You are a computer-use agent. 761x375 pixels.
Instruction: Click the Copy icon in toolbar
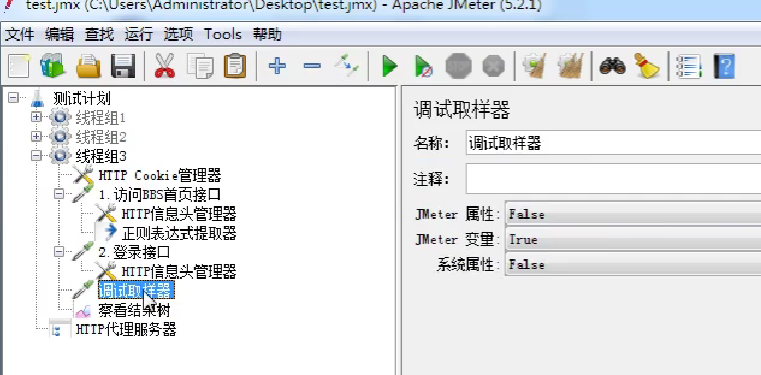pyautogui.click(x=200, y=66)
